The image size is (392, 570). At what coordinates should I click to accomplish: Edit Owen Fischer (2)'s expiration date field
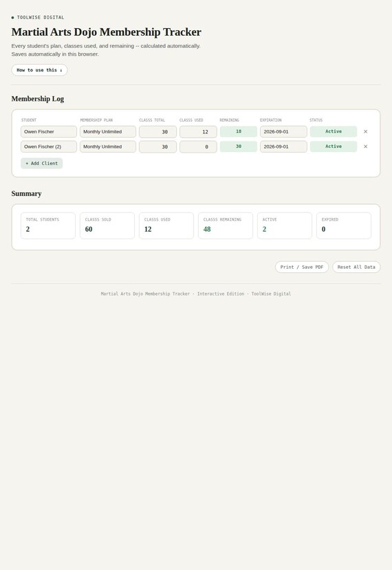click(x=283, y=146)
